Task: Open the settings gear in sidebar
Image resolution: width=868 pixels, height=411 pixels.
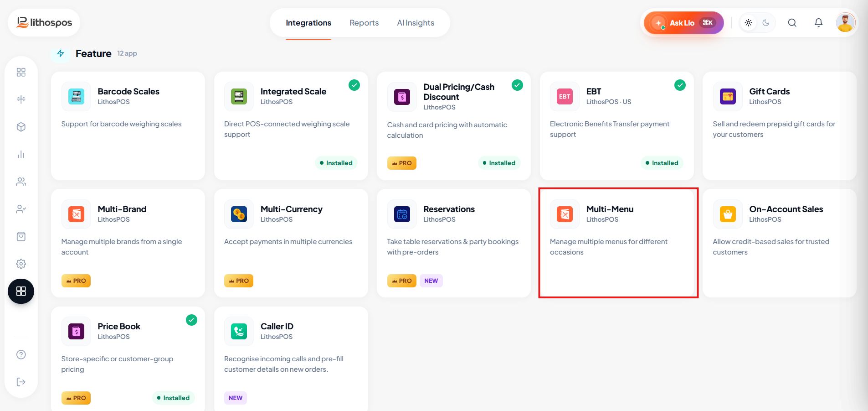Action: tap(21, 264)
